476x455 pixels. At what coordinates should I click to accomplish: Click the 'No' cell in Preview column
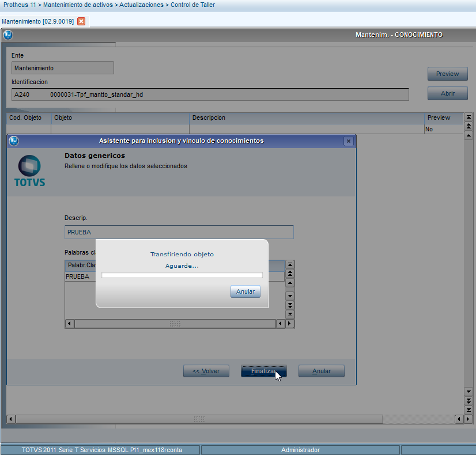click(444, 129)
